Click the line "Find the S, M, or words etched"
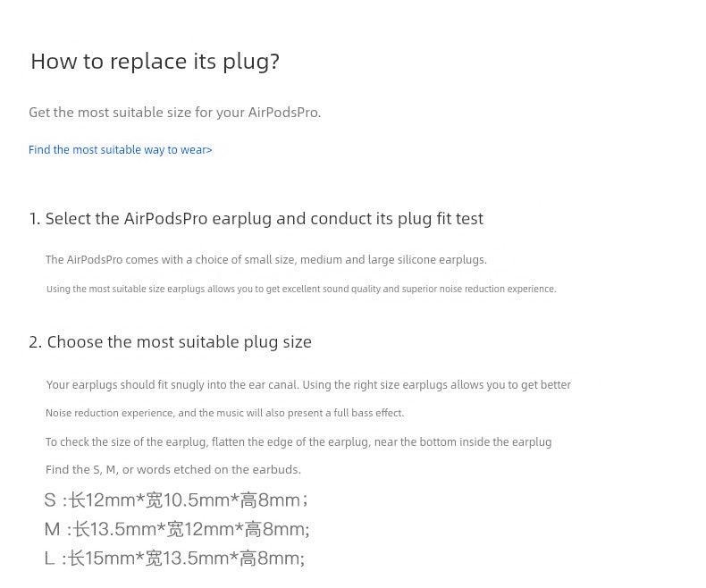Image resolution: width=706 pixels, height=588 pixels. [173, 470]
